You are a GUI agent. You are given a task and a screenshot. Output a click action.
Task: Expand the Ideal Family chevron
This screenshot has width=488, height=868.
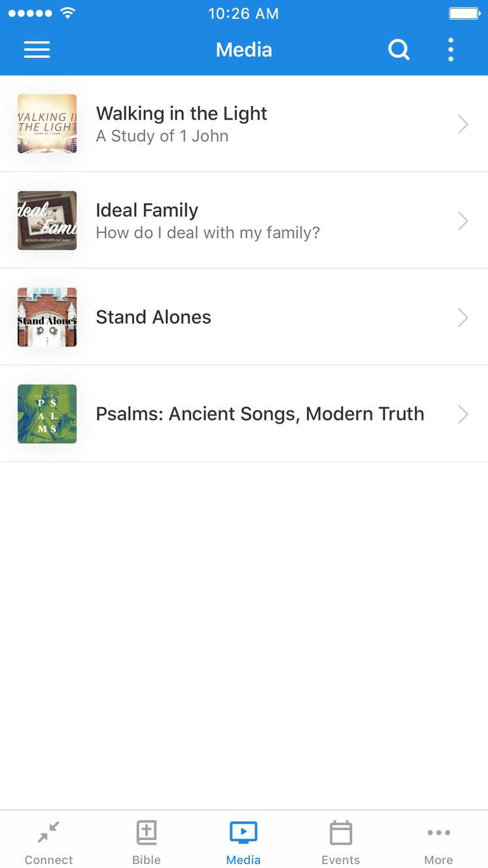click(463, 221)
